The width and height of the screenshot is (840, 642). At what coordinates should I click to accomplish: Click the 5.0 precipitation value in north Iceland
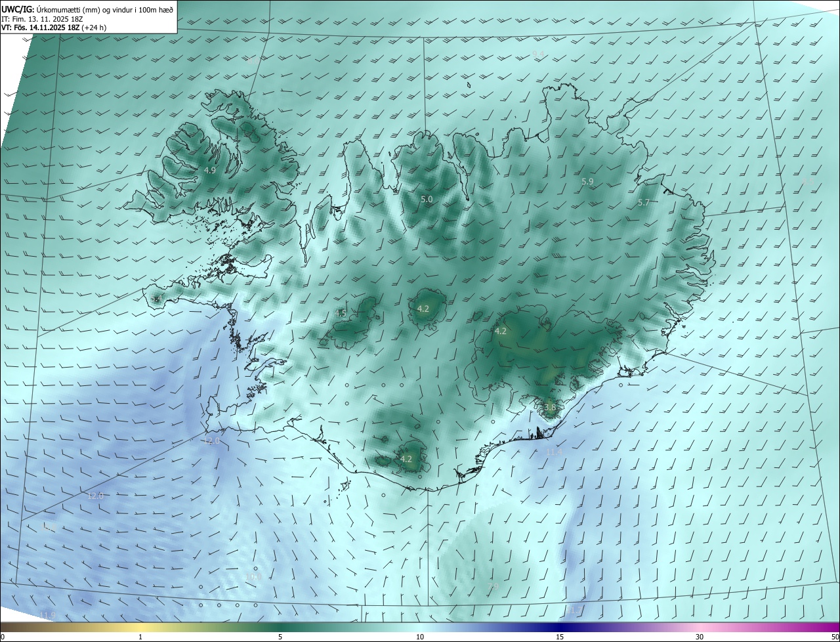[427, 199]
